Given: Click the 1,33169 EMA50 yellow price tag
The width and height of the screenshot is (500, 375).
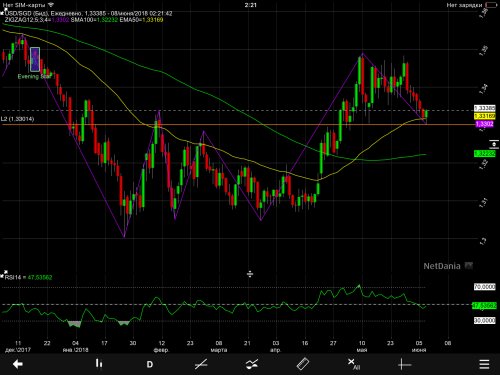Looking at the screenshot, I should [x=485, y=116].
